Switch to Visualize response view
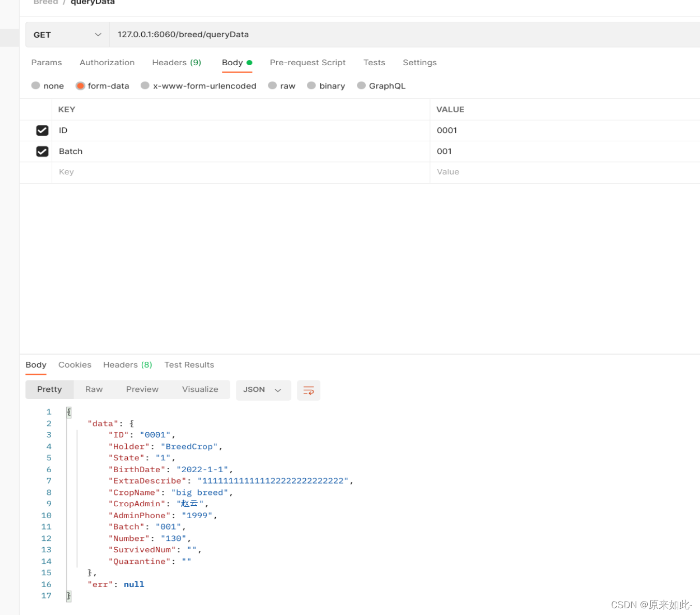 [200, 389]
